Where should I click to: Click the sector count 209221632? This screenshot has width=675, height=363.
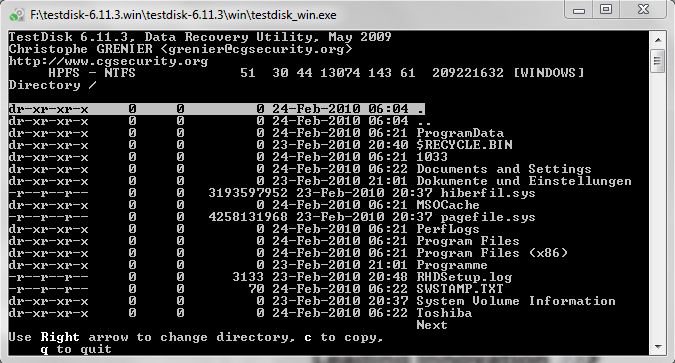tap(468, 73)
